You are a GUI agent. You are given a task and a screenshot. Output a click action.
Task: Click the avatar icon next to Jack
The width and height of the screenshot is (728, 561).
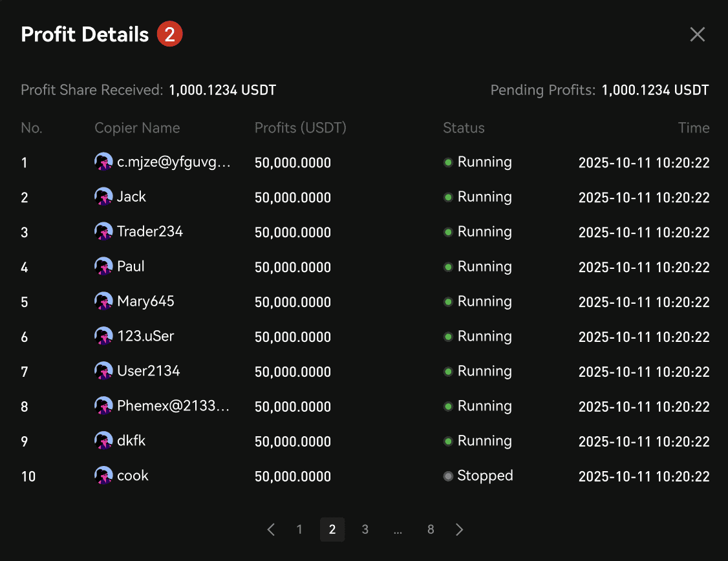coord(103,196)
